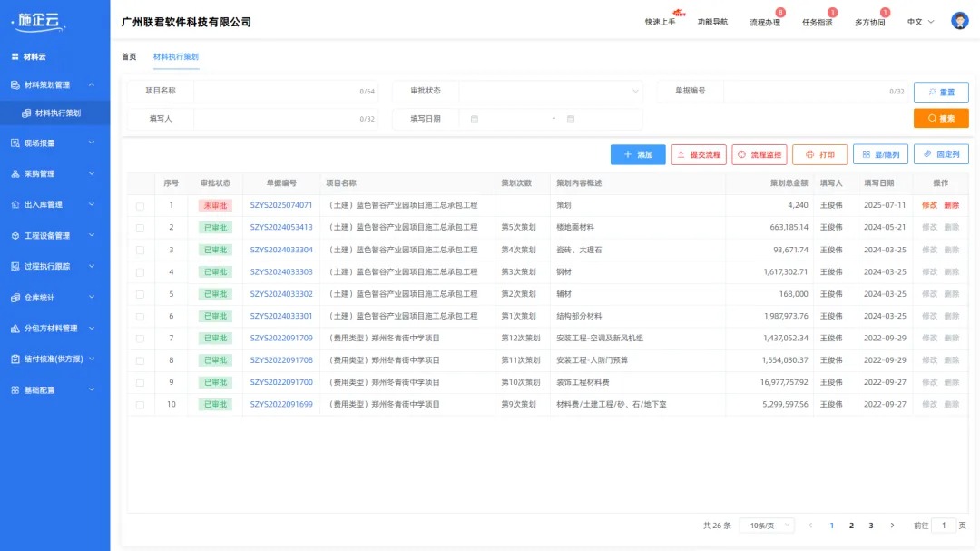Click the 基础配置 sidebar icon

pos(15,389)
